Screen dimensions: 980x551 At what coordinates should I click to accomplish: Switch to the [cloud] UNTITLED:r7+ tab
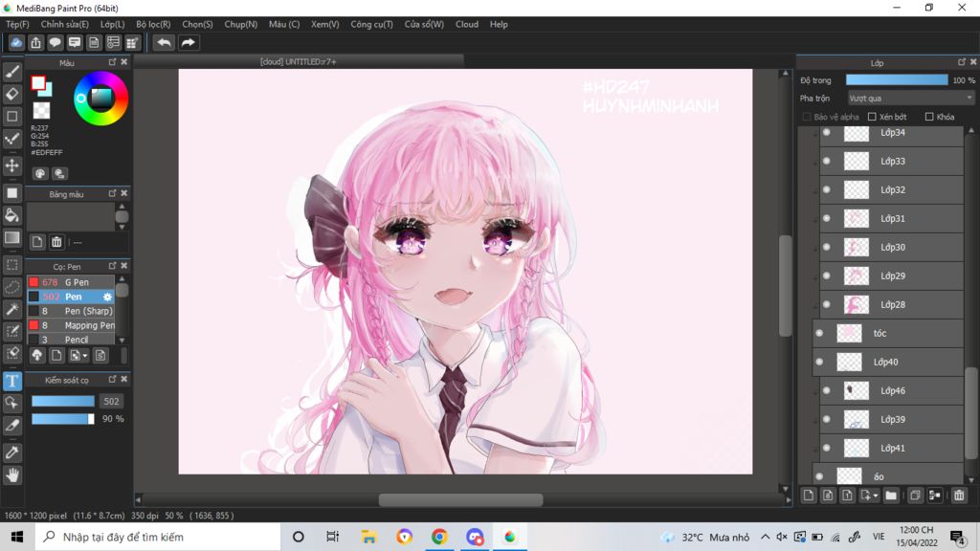[x=299, y=61]
